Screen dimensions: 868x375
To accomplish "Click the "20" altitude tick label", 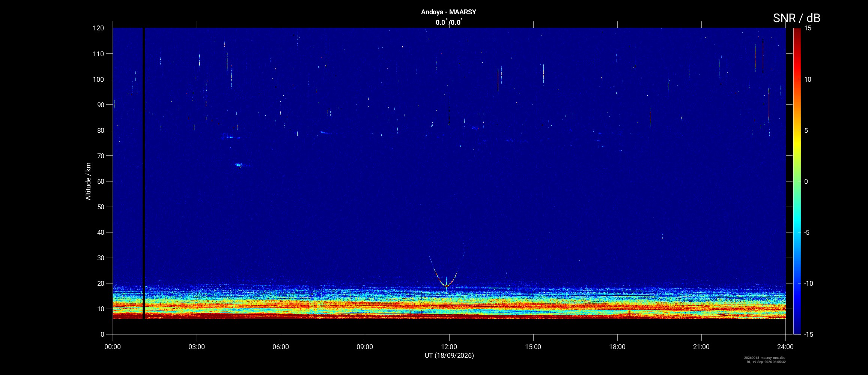I will click(x=101, y=283).
